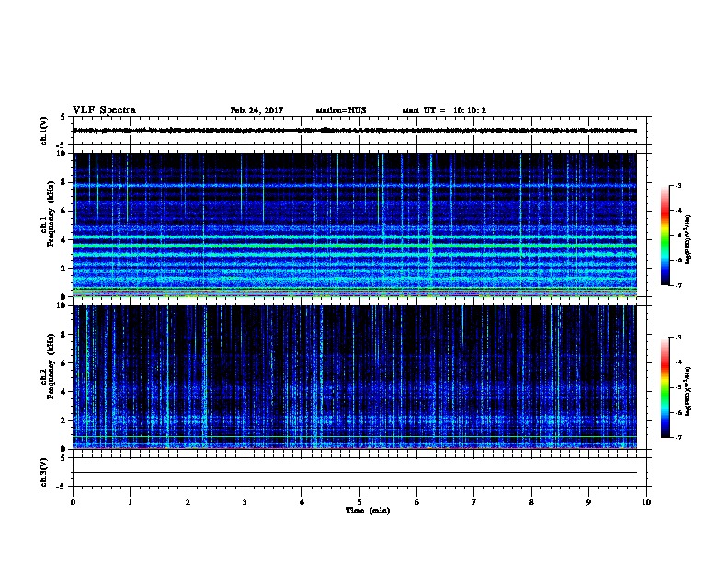Select the date text "Feb. 24, 2017"

coord(256,110)
